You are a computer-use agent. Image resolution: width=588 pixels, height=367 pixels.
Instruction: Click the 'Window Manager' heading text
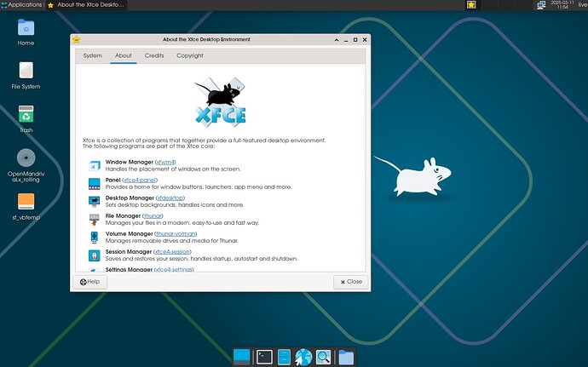pyautogui.click(x=130, y=162)
